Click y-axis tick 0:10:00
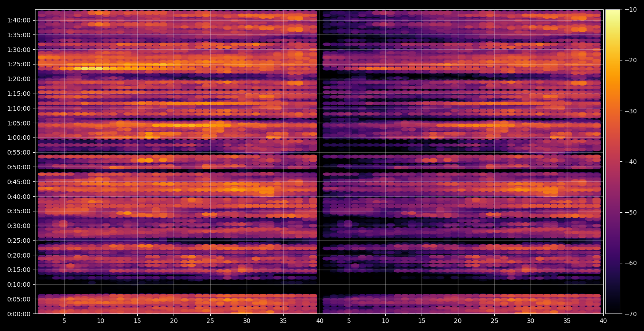 (19, 284)
